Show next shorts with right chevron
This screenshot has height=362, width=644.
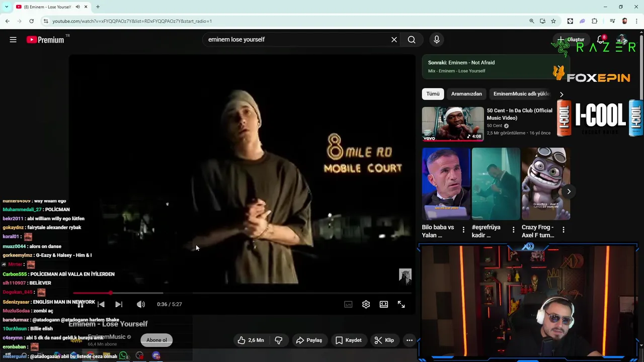[x=569, y=192]
